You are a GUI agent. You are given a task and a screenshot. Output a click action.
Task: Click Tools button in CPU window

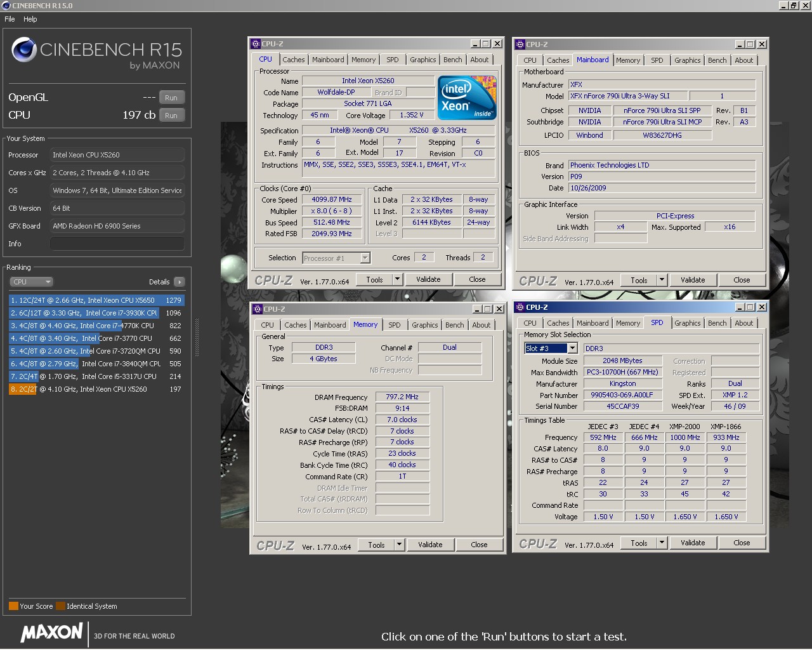pyautogui.click(x=374, y=279)
